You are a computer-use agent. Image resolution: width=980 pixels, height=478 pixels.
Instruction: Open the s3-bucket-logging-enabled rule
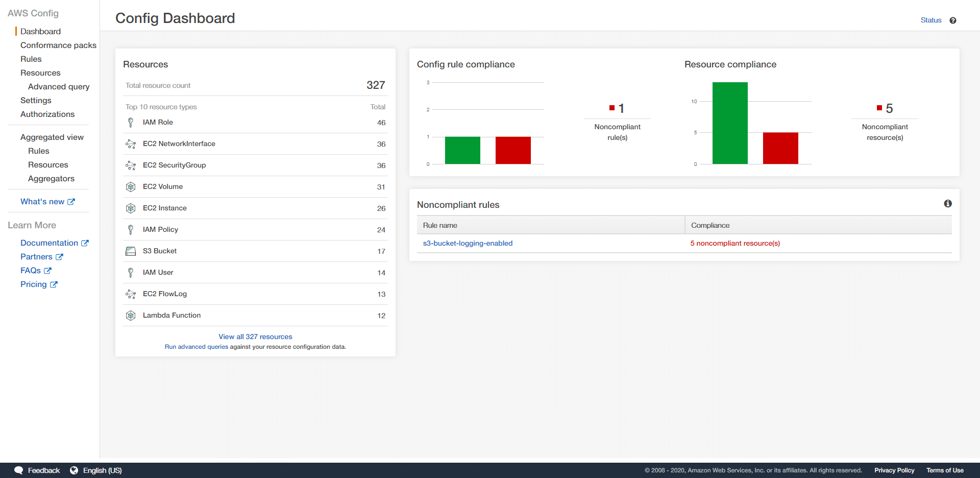click(468, 243)
